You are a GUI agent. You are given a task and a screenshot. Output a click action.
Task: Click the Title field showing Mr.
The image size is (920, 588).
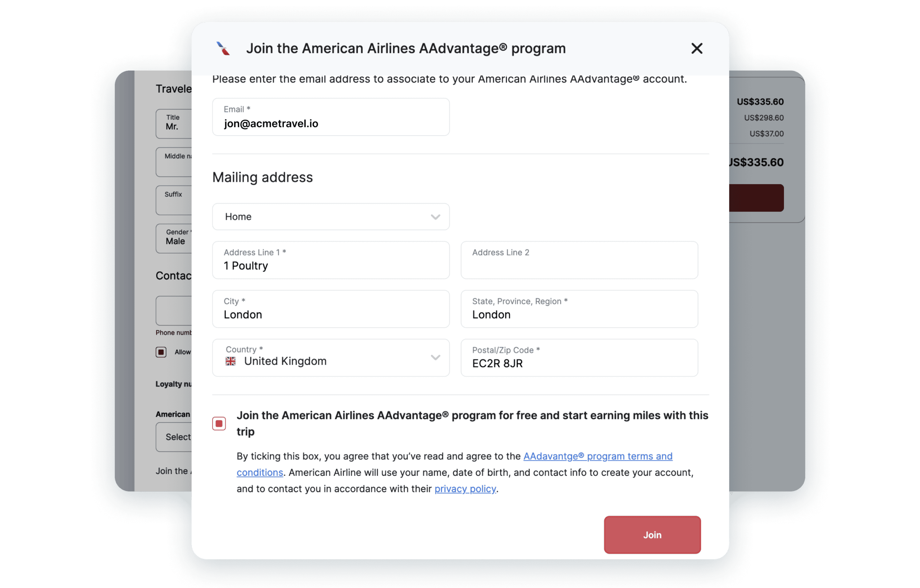(174, 124)
